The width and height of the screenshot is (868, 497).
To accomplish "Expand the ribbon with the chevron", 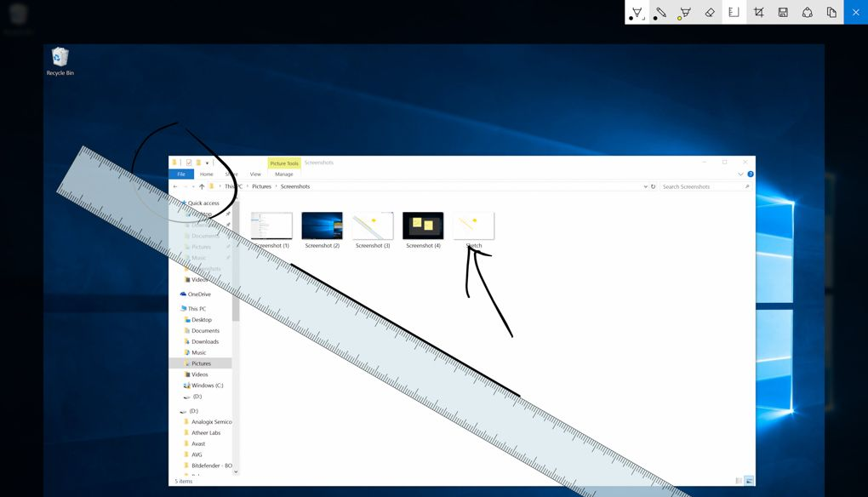I will (x=740, y=174).
